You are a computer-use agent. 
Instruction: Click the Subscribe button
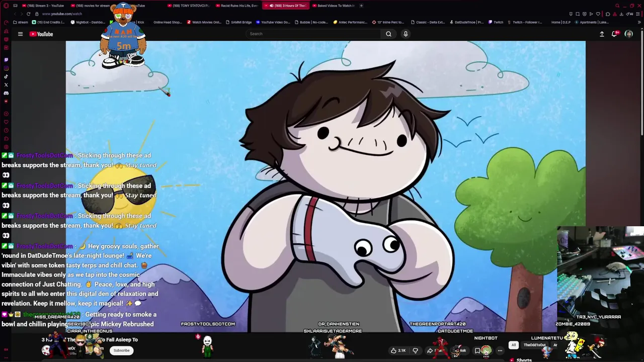(121, 350)
